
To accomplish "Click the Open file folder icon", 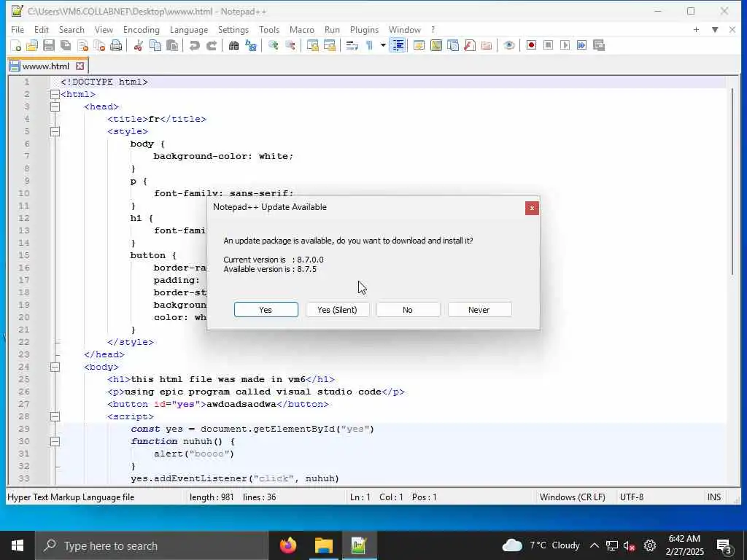I will point(32,46).
